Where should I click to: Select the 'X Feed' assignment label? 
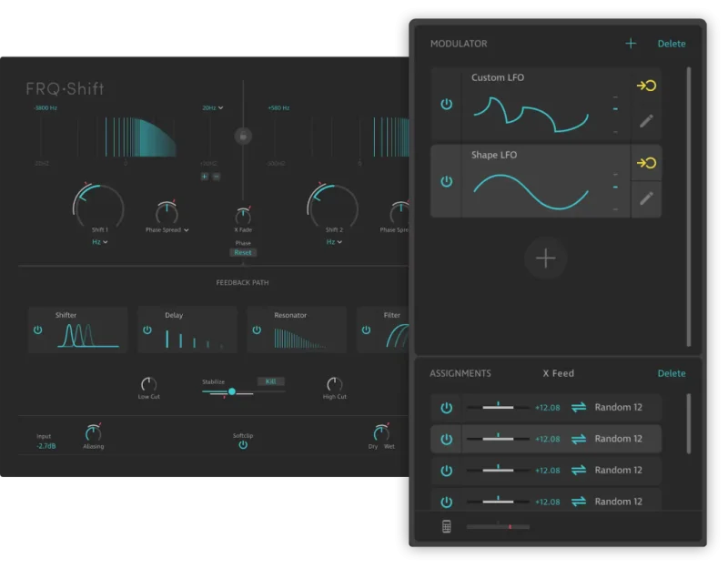[x=558, y=373]
